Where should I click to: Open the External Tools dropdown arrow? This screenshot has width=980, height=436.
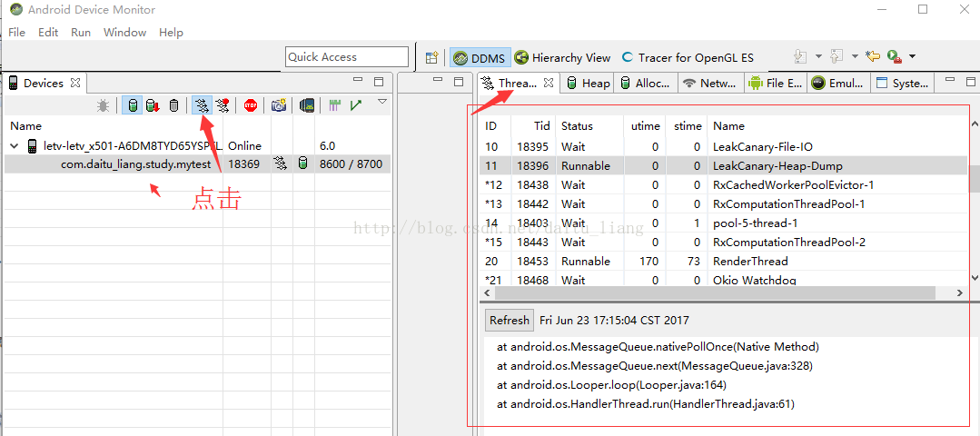pos(912,57)
